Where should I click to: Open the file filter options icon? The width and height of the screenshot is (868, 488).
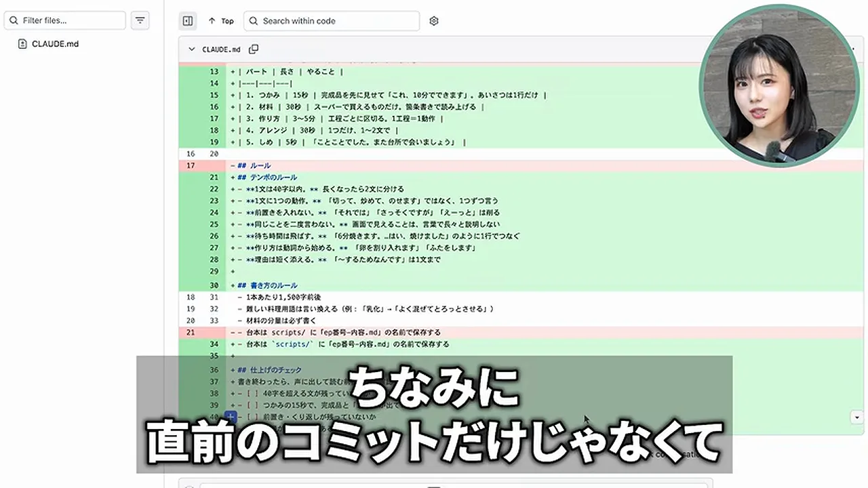tap(140, 20)
